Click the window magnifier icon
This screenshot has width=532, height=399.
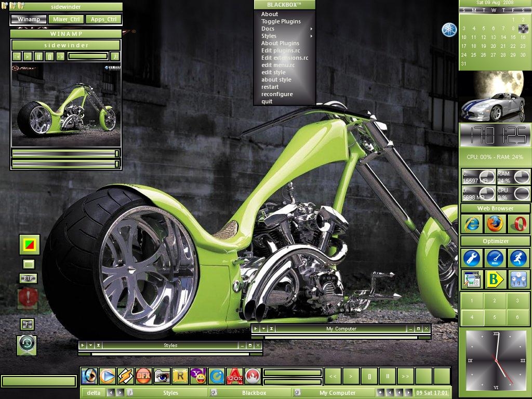coord(472,279)
